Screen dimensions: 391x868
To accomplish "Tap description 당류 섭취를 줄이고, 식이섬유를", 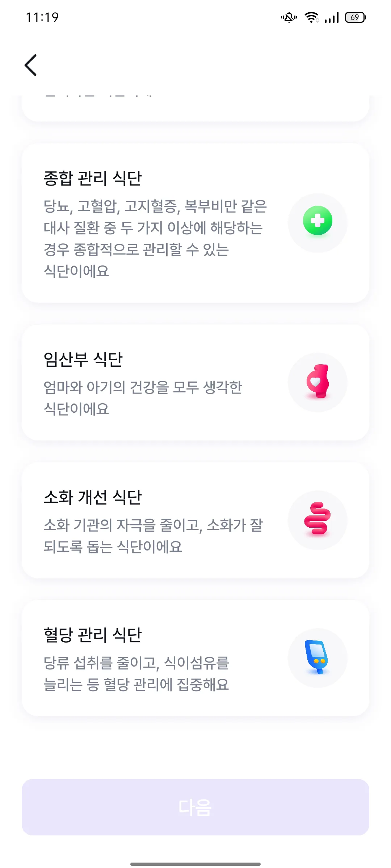I will tap(136, 674).
